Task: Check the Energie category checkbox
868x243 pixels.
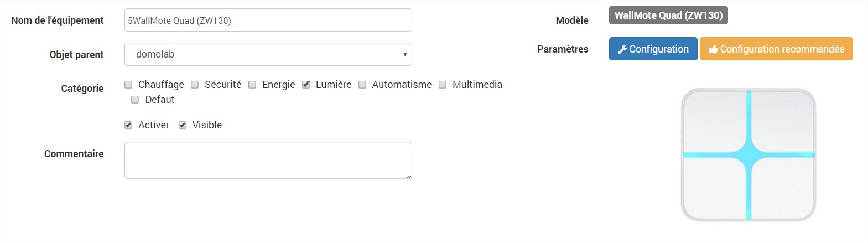Action: [x=252, y=85]
